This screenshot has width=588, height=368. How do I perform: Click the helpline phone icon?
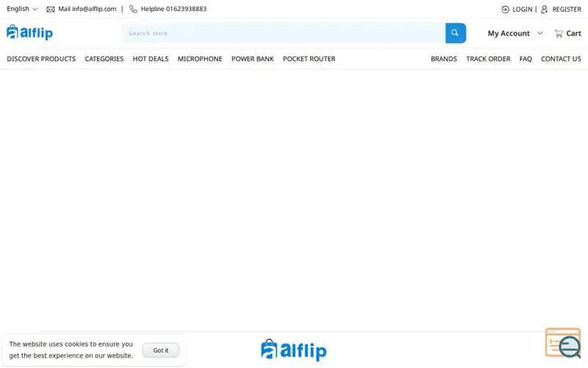tap(133, 9)
